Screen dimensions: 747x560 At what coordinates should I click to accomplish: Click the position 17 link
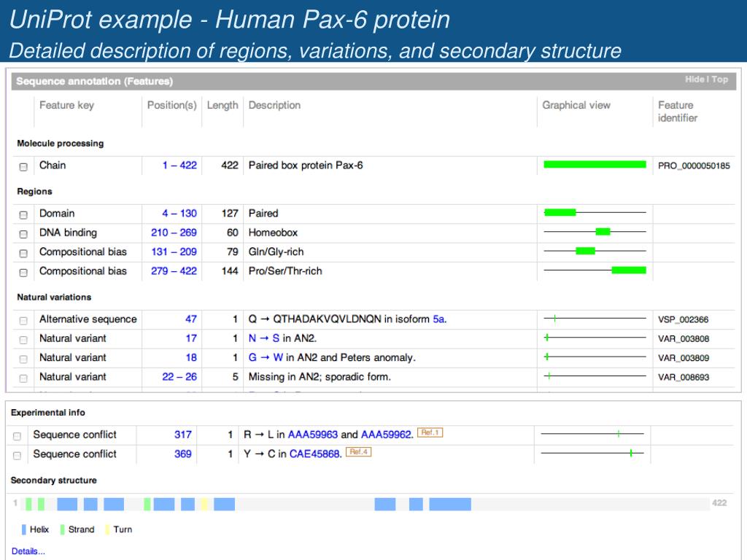191,338
